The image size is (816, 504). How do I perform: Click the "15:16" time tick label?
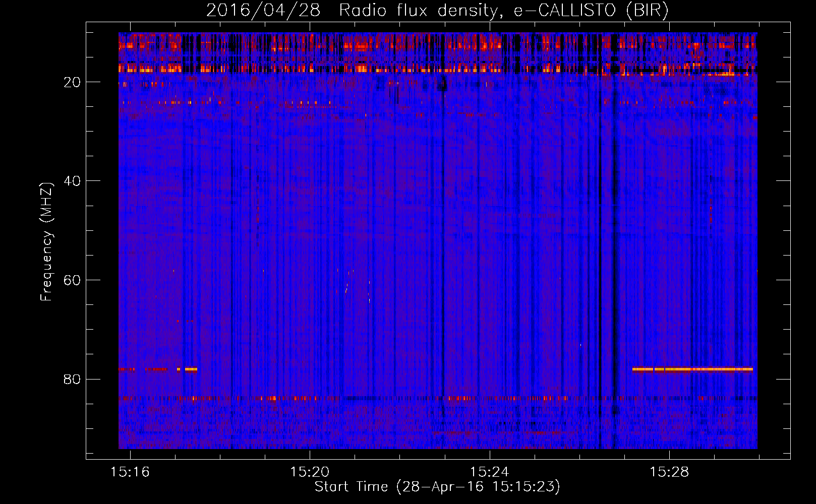point(130,472)
